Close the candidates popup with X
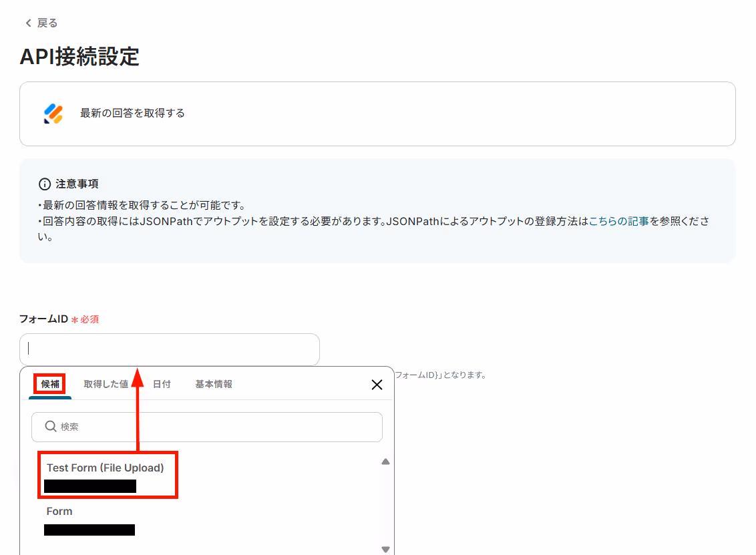Image resolution: width=756 pixels, height=555 pixels. pyautogui.click(x=377, y=385)
